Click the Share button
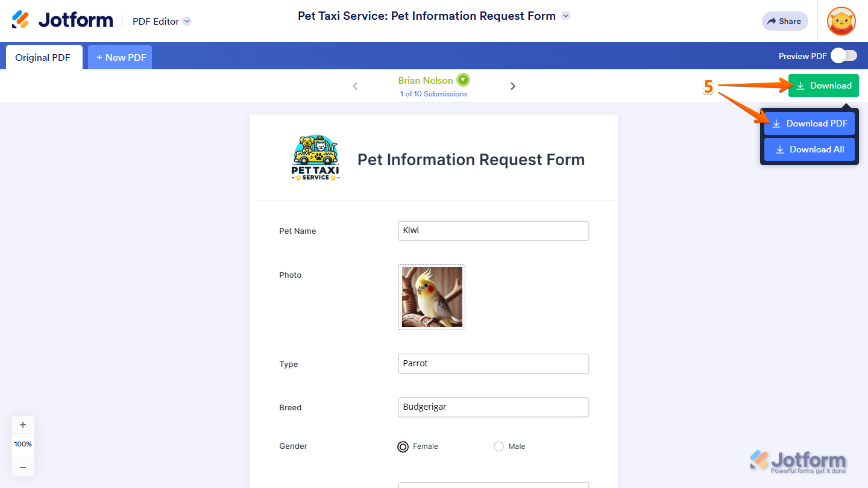The height and width of the screenshot is (488, 868). 784,21
